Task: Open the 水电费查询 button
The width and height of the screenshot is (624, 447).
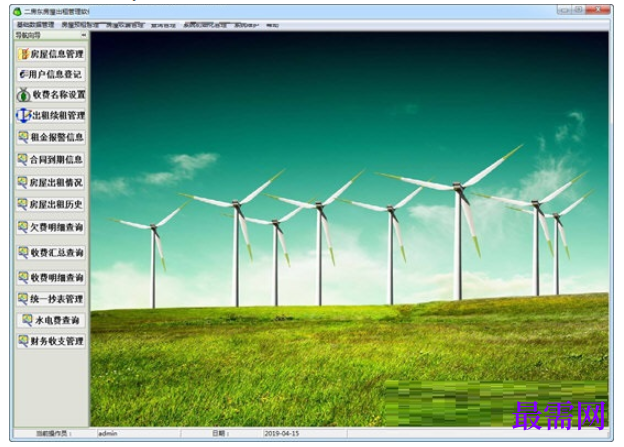Action: (x=51, y=320)
